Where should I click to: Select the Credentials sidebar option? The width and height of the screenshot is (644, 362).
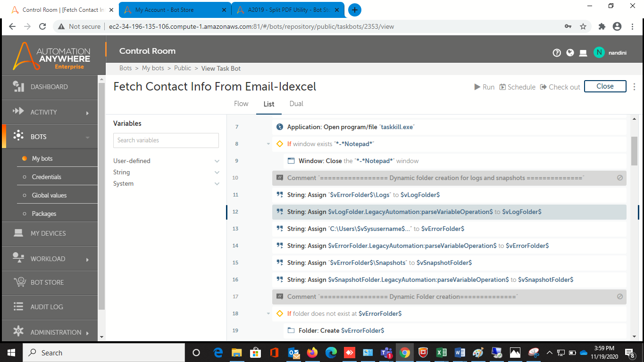pos(47,177)
